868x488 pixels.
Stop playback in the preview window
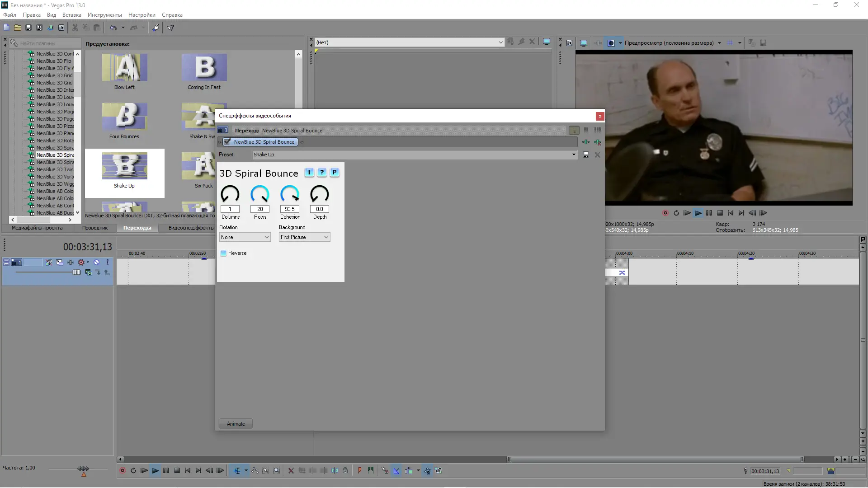[x=720, y=213]
